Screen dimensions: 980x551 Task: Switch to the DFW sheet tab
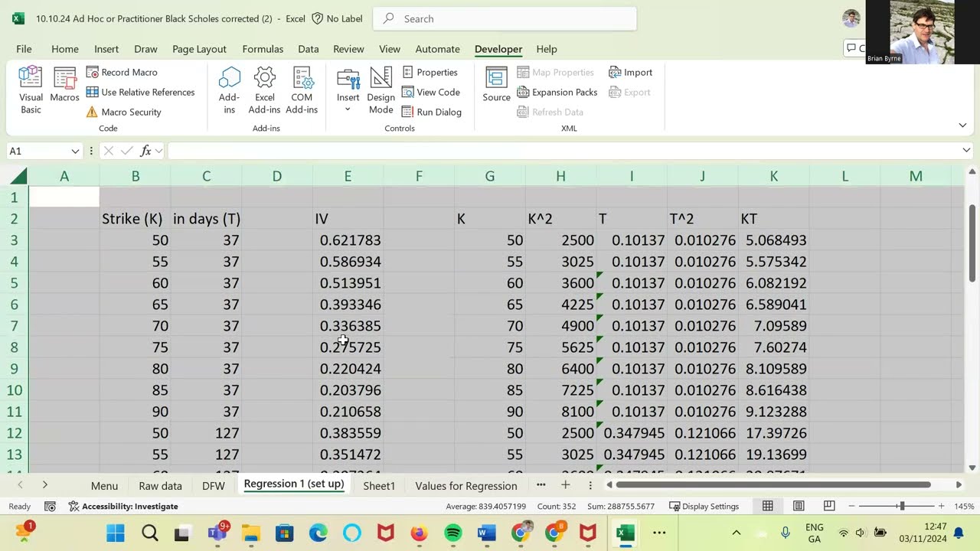(214, 486)
